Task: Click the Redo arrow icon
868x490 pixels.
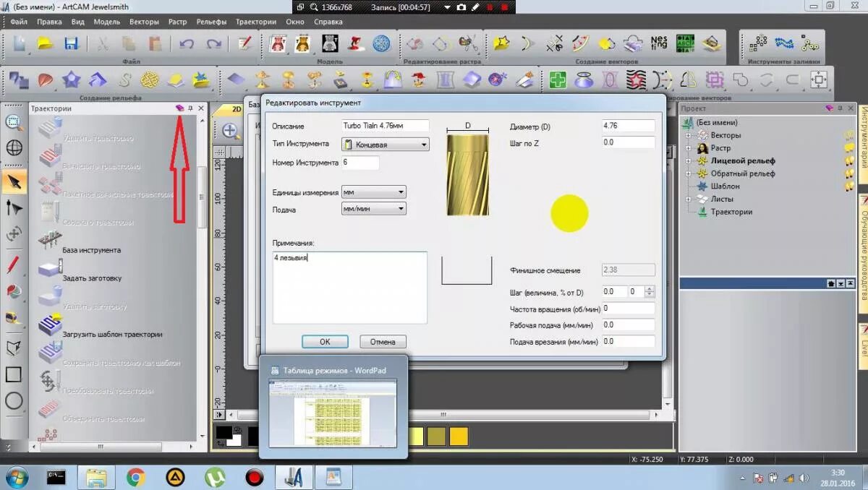Action: coord(213,43)
